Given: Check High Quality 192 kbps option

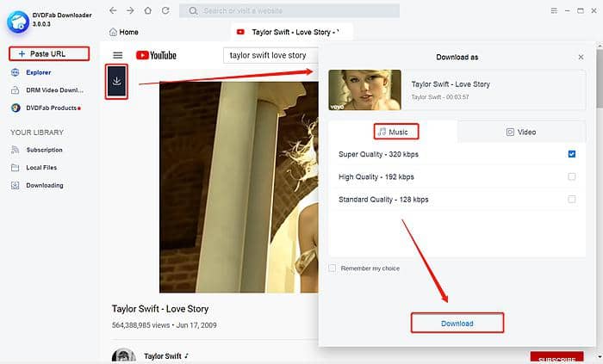Looking at the screenshot, I should (x=571, y=176).
